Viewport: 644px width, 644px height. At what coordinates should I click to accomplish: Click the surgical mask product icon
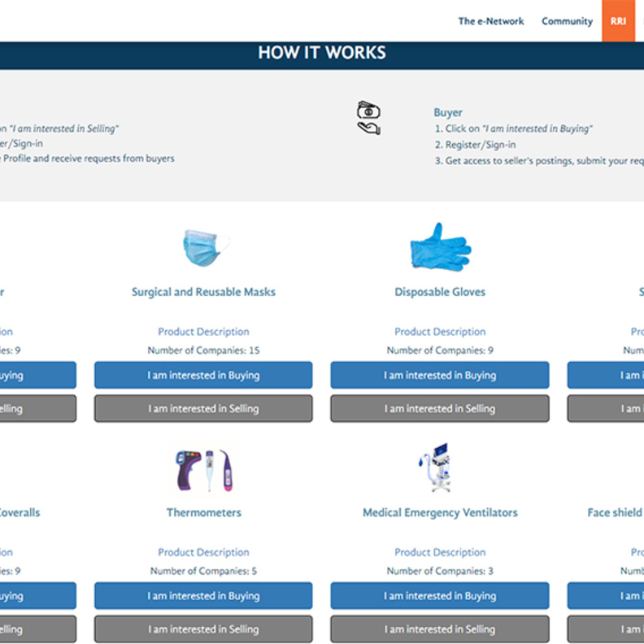pos(205,247)
